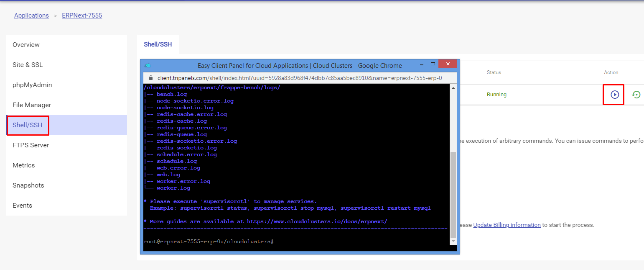Click the frappe-bench/logs path line in terminal
Viewport: 644px width, 270px height.
tap(212, 87)
